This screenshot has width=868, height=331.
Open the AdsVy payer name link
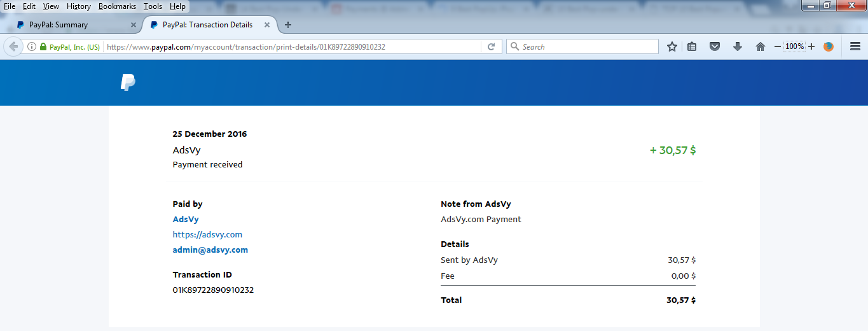pos(186,220)
